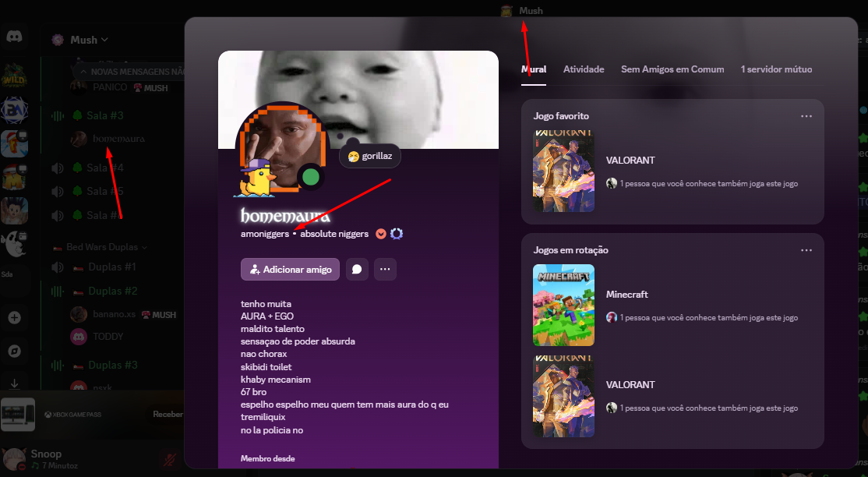Click the bio line AURA + EGO

[266, 316]
